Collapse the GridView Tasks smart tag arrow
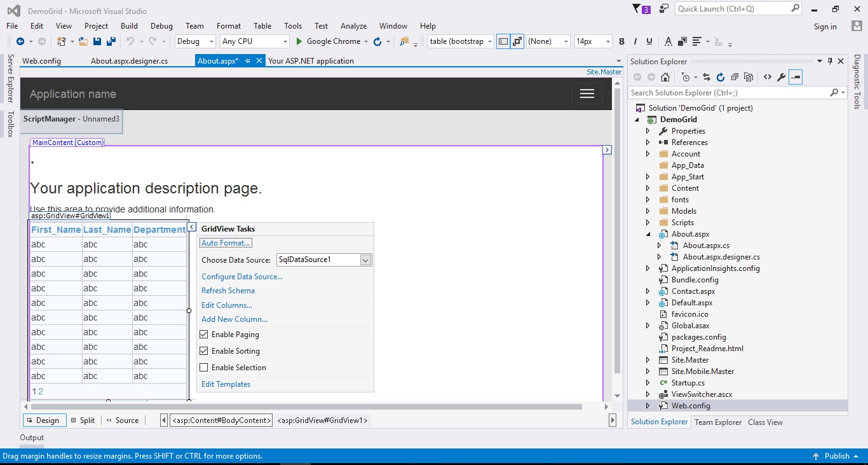This screenshot has height=465, width=868. coord(192,226)
